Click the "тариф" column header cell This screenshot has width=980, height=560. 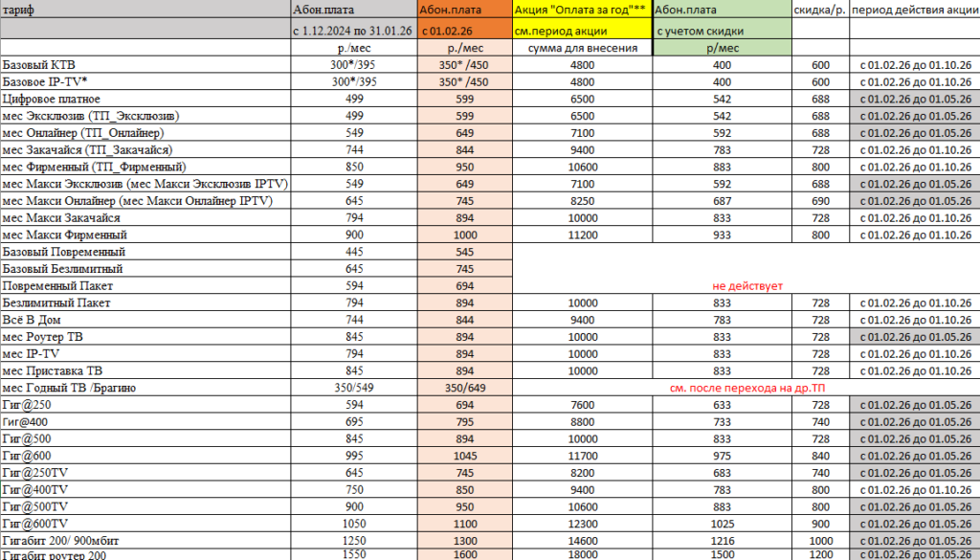[144, 10]
